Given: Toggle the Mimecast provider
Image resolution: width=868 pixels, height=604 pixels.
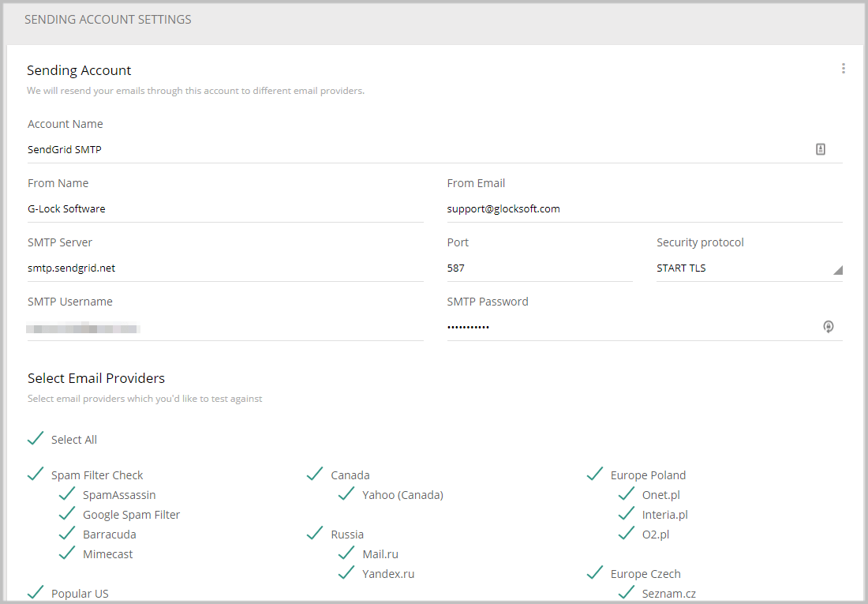Looking at the screenshot, I should (x=67, y=553).
